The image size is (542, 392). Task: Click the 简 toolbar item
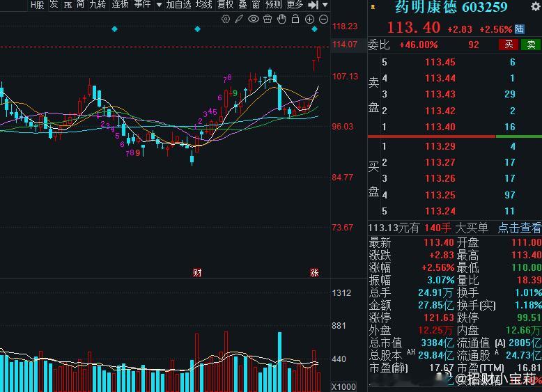(81, 4)
